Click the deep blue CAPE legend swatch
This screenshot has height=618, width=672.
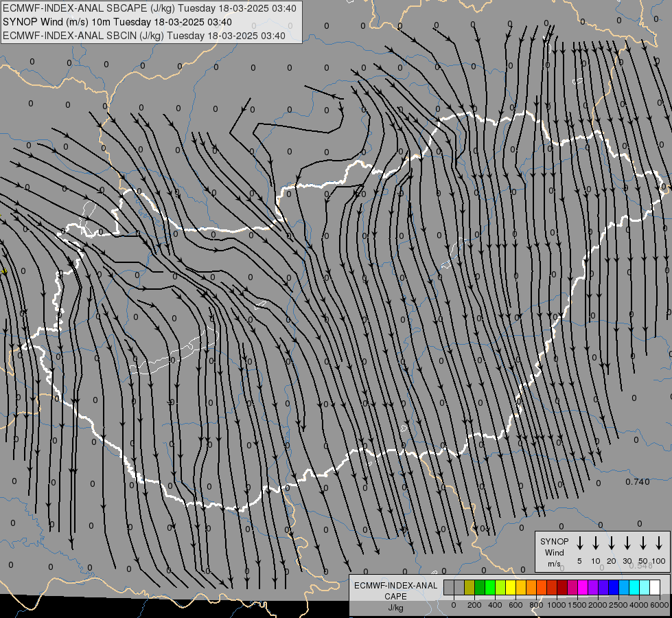[x=613, y=587]
